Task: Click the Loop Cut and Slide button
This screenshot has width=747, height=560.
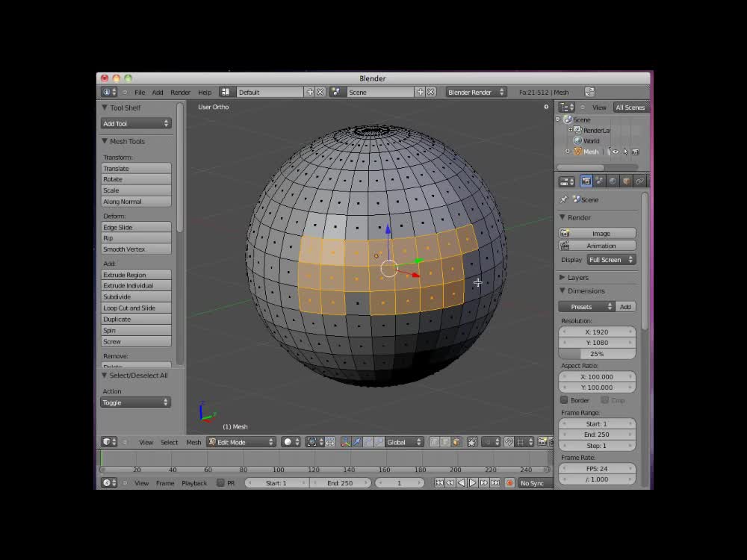Action: click(x=136, y=308)
